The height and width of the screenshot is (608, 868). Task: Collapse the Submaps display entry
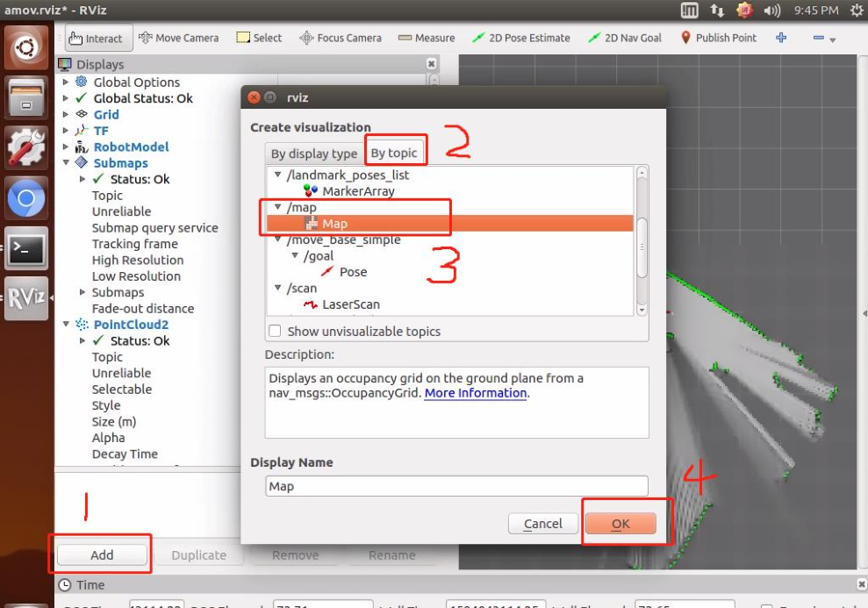(66, 162)
